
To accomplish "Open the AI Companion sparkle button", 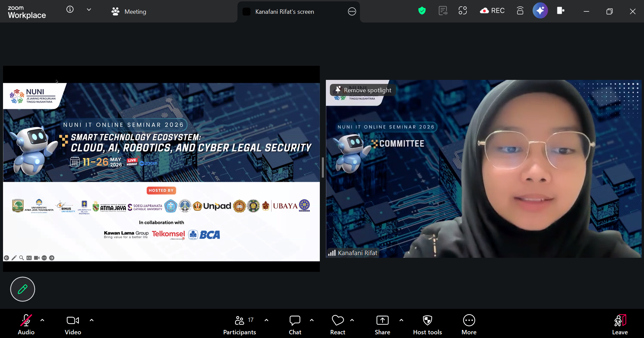I will (540, 11).
